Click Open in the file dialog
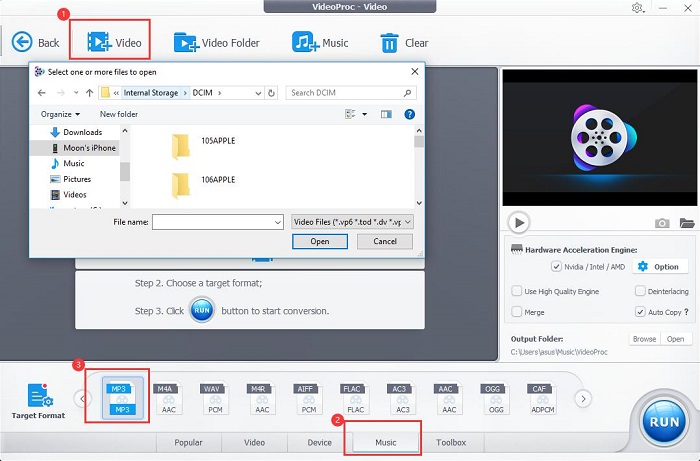The height and width of the screenshot is (461, 700). coord(320,241)
